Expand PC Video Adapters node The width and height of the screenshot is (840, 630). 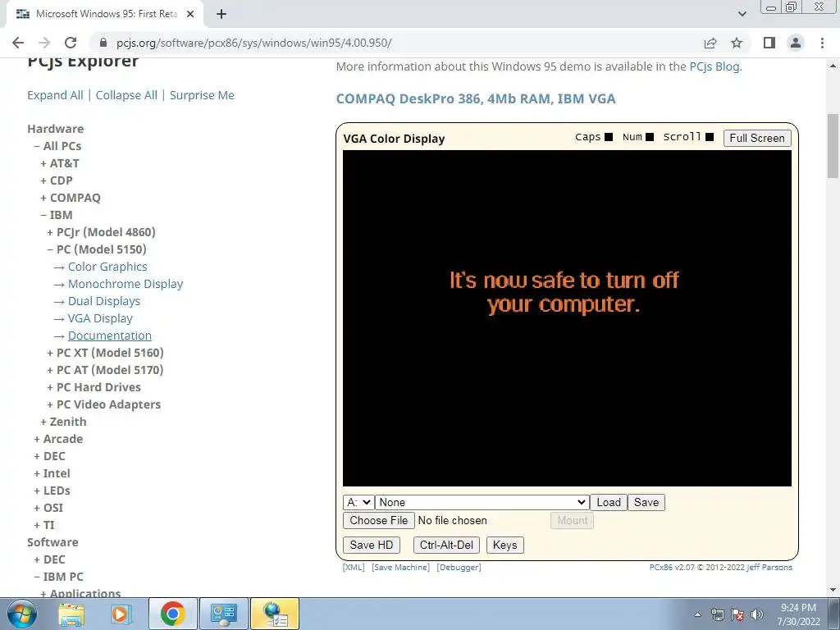point(103,404)
